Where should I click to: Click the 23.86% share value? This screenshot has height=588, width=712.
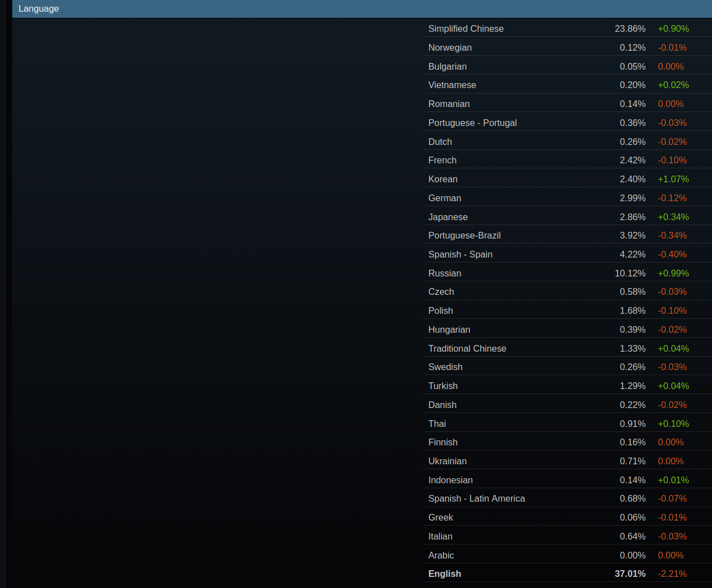click(630, 28)
